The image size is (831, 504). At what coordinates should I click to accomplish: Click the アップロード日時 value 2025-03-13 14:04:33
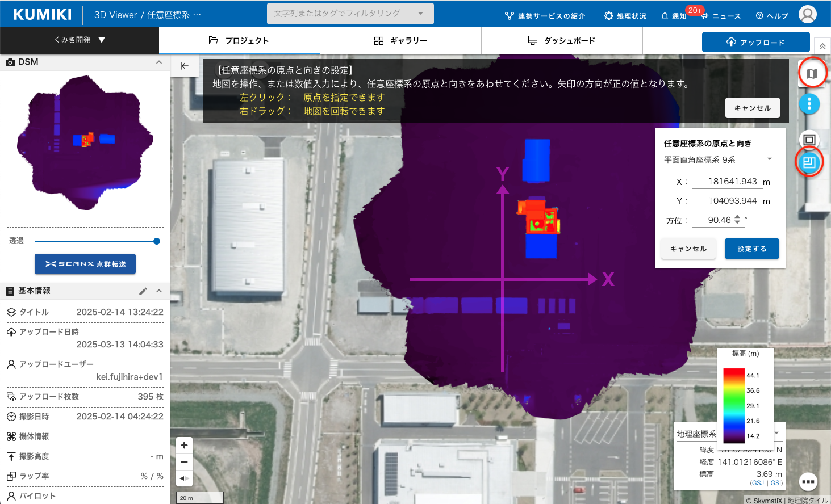(120, 345)
